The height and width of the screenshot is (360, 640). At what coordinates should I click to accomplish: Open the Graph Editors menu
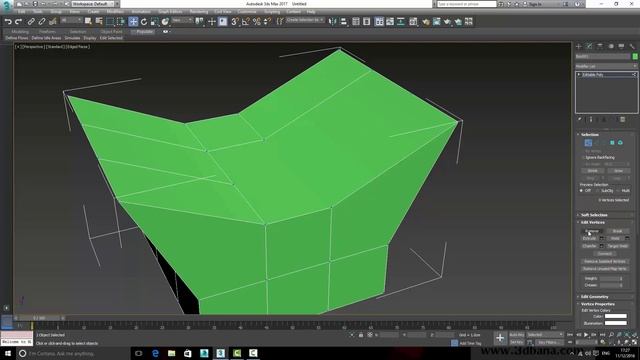(170, 12)
